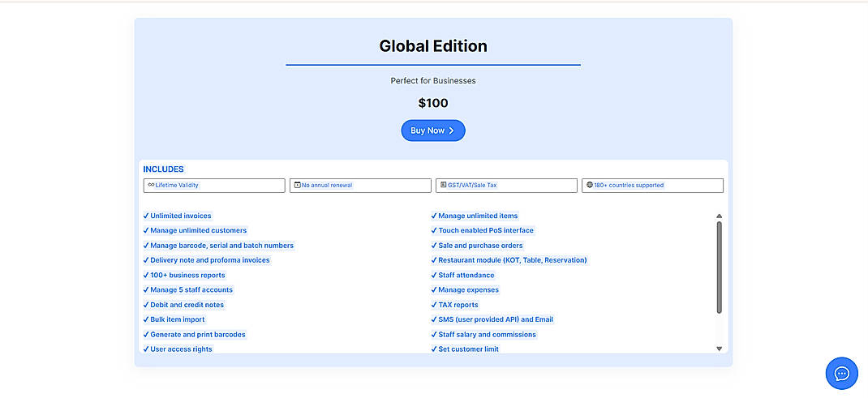Click the Global Edition heading

point(433,46)
